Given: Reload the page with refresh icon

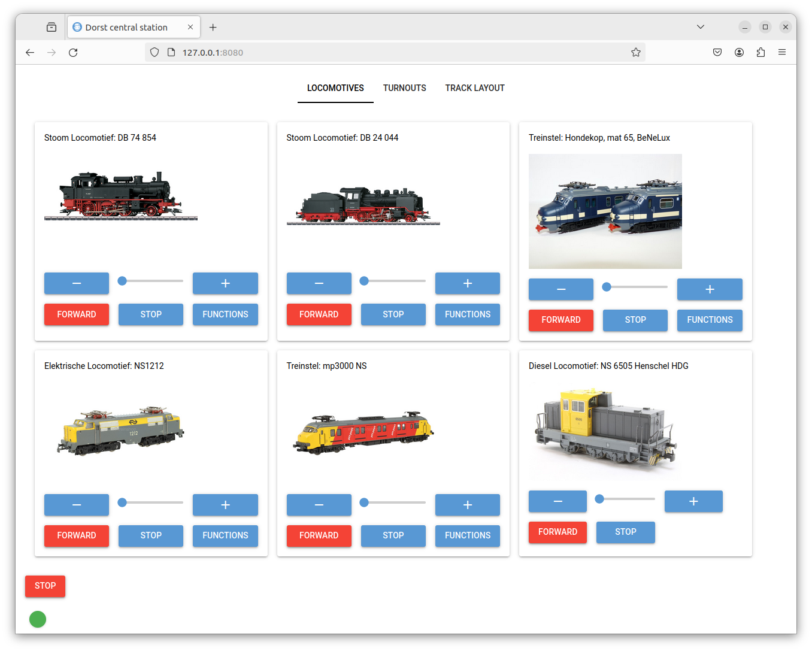Looking at the screenshot, I should pyautogui.click(x=73, y=53).
